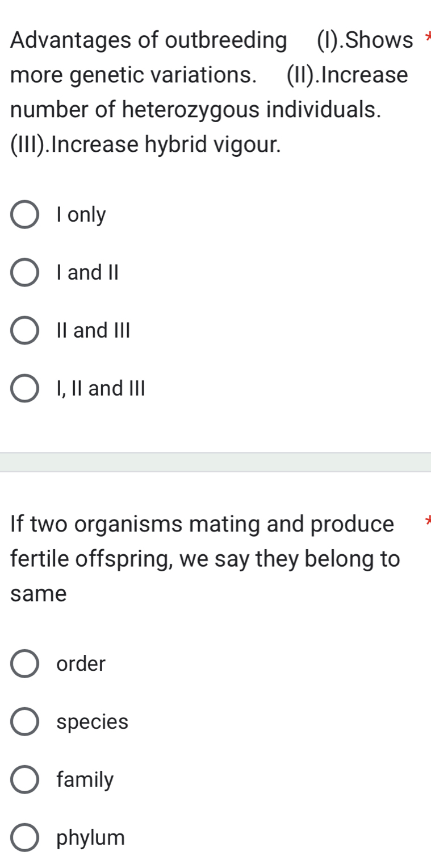431x868 pixels.
Task: Click the "II and III" option text
Action: (93, 331)
